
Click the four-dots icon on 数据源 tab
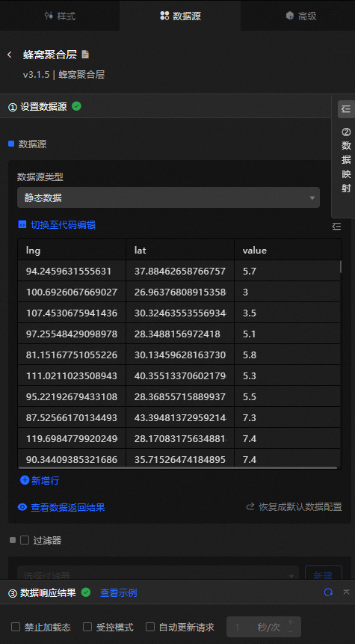164,16
